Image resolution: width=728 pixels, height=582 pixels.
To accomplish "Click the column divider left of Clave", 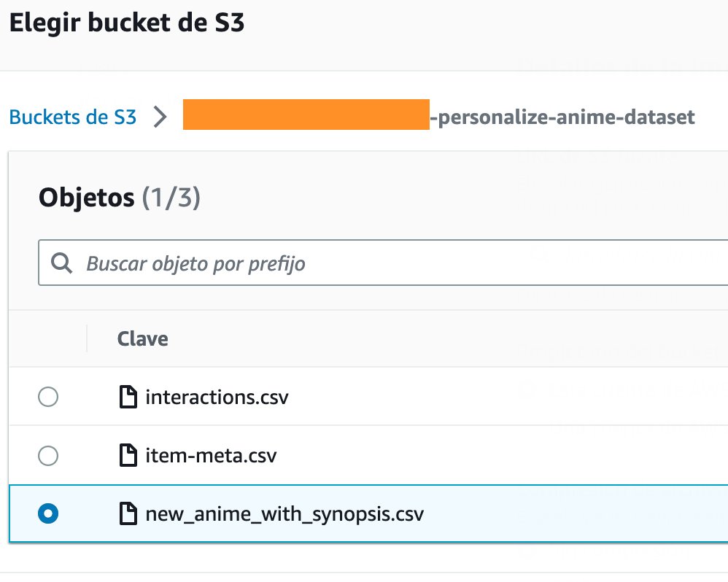I will 87,339.
